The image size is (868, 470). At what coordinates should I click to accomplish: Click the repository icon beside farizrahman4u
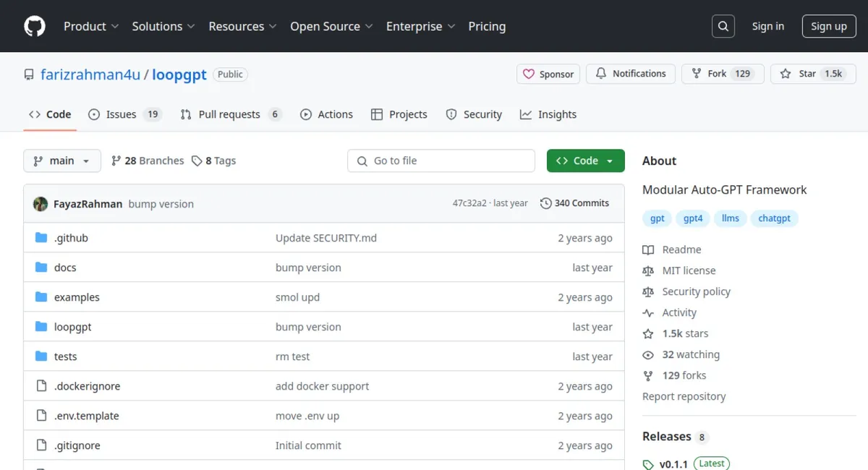pos(29,74)
